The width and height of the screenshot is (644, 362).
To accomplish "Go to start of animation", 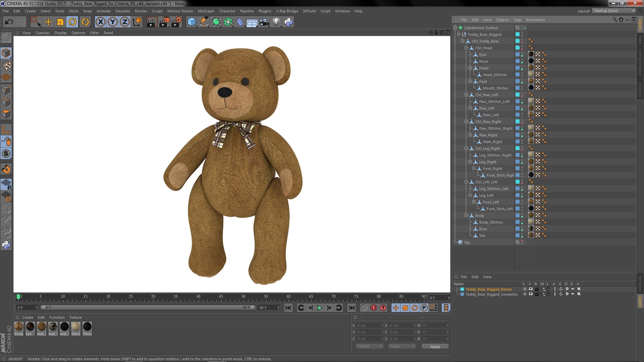I will pos(288,308).
